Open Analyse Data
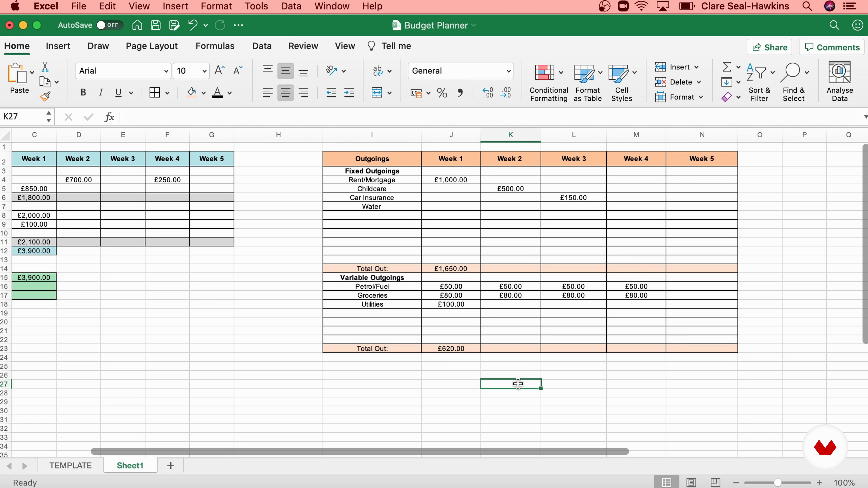 839,82
